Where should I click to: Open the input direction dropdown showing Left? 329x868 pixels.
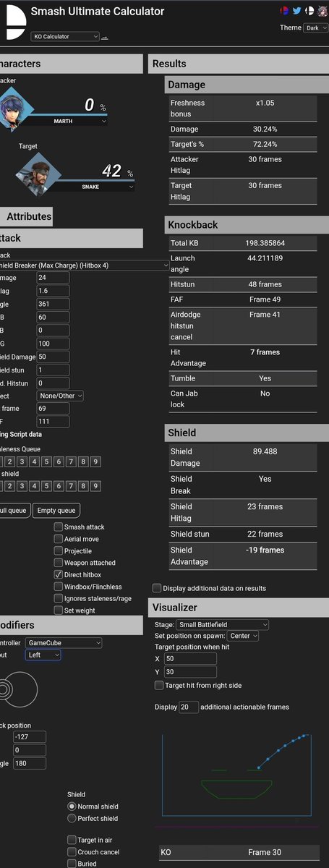43,655
